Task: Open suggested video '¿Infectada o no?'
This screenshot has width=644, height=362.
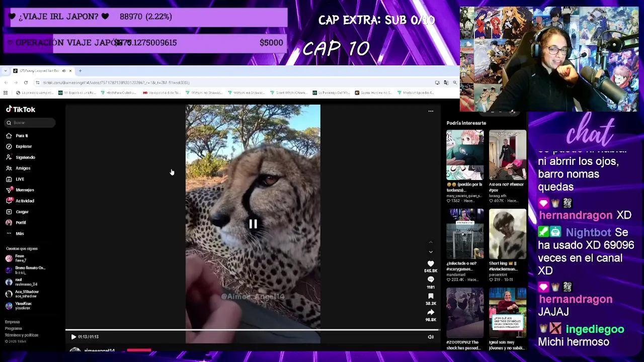Action: pos(465,234)
